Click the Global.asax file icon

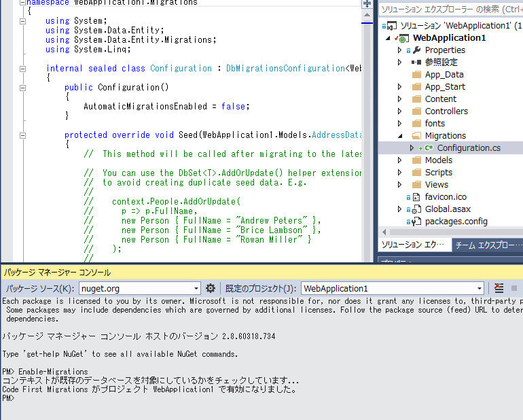(x=416, y=209)
